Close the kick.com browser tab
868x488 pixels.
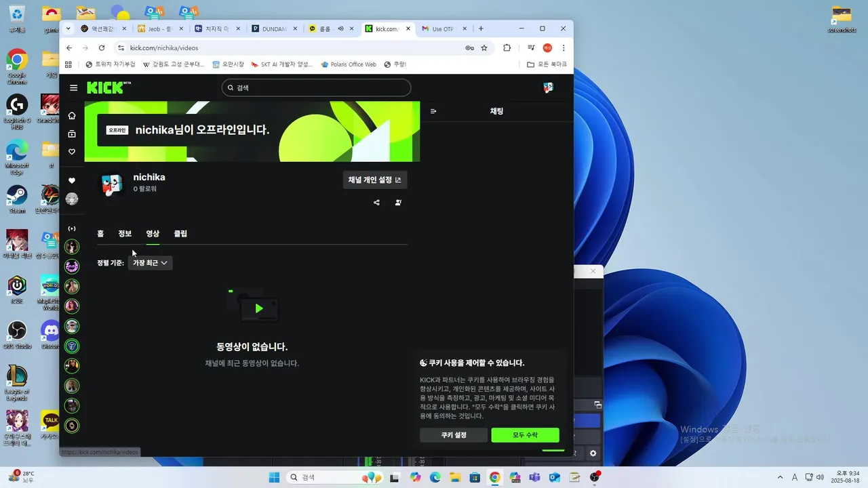(408, 29)
